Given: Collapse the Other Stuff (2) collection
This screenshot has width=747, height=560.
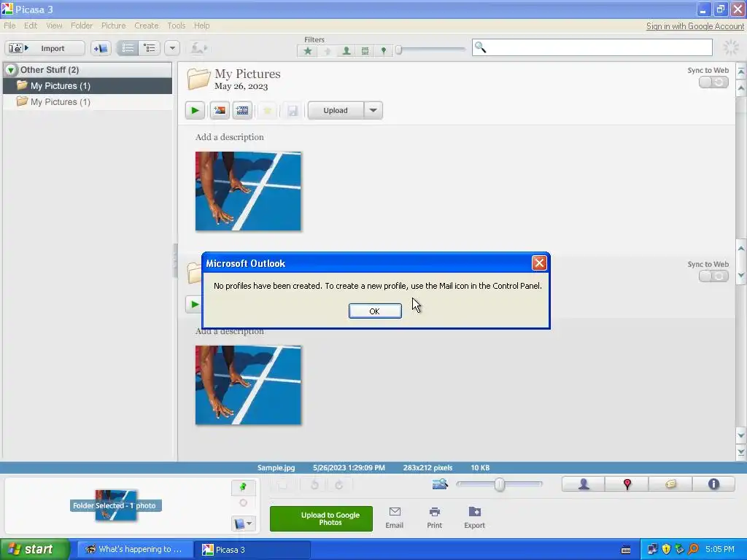Looking at the screenshot, I should 10,70.
